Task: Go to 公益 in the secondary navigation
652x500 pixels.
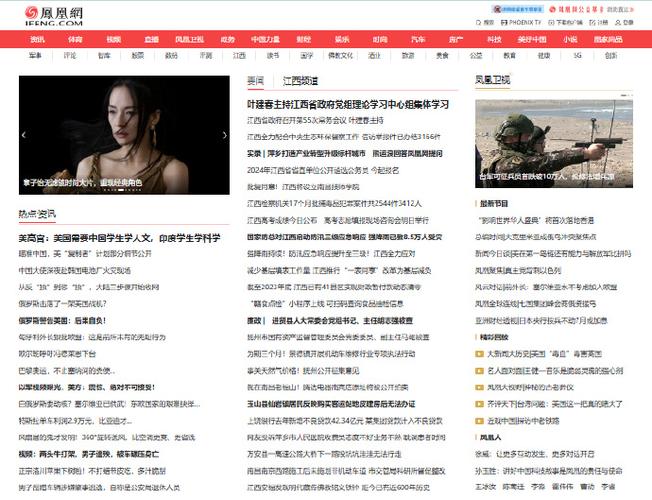Action: 476,55
